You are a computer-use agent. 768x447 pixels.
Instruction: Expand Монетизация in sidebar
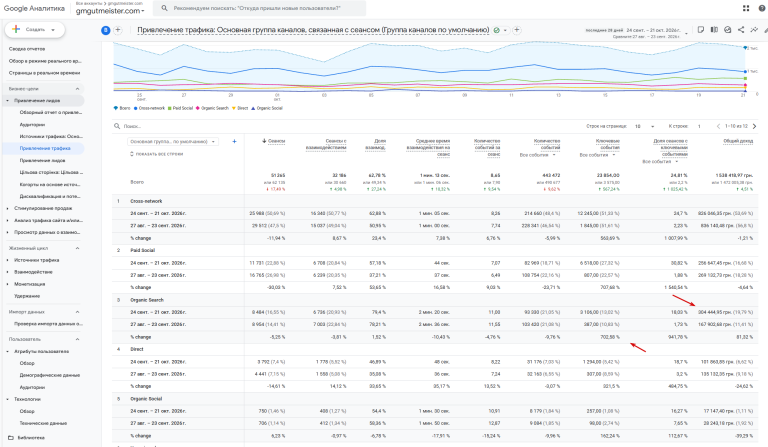point(7,284)
